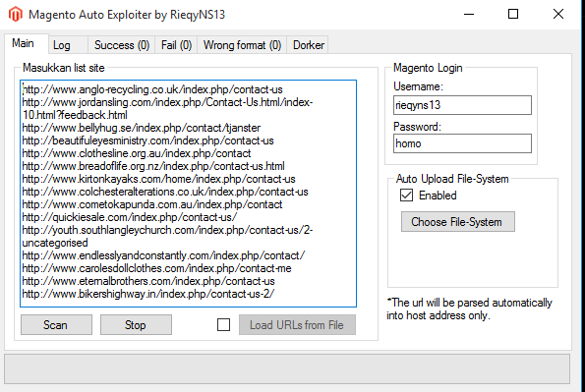Tick the checkbox beside Load URLs from File

223,325
